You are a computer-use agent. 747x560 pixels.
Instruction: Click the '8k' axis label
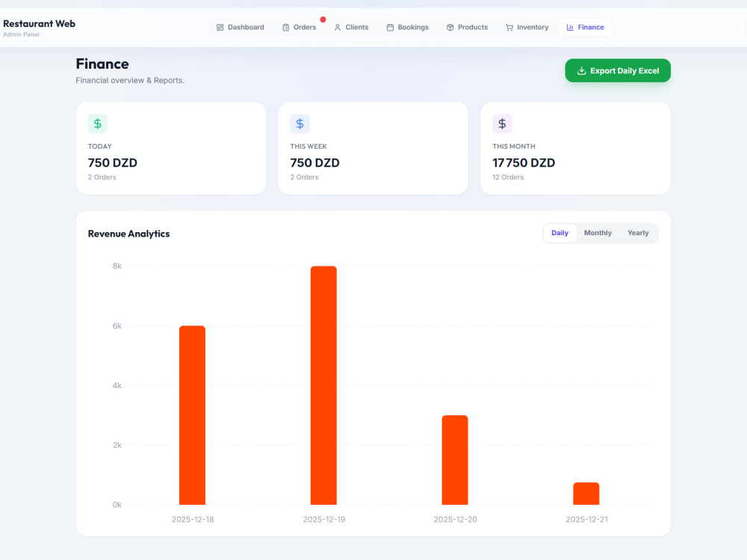coord(117,267)
